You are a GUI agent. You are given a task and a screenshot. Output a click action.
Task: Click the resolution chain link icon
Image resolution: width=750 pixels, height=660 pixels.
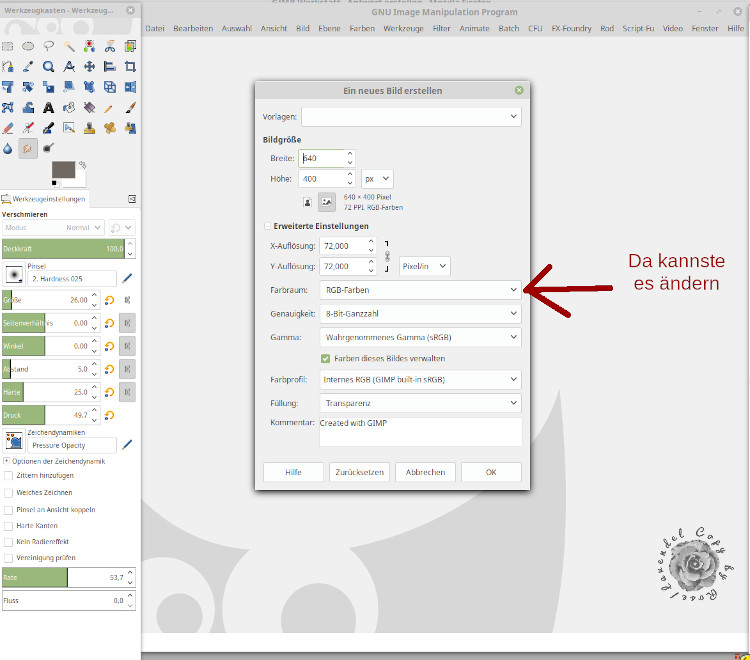(x=387, y=256)
